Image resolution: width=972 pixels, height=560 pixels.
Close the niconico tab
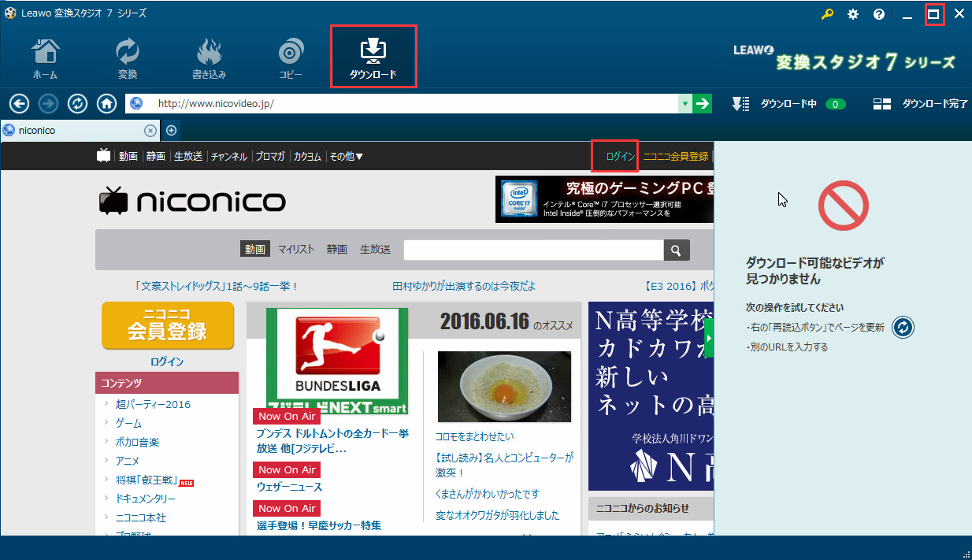pyautogui.click(x=150, y=130)
